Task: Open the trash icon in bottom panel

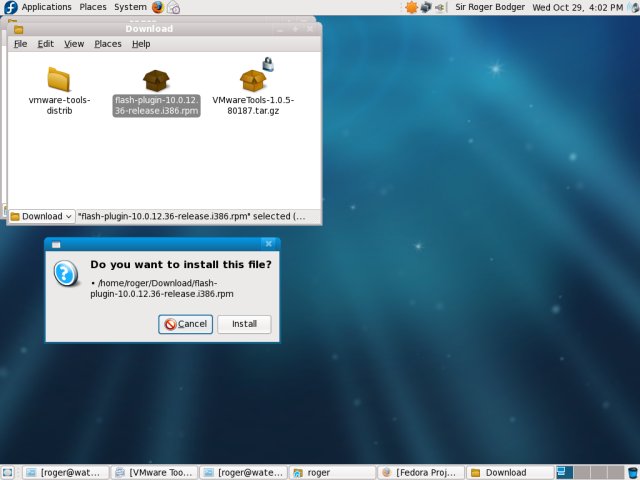Action: click(x=633, y=472)
